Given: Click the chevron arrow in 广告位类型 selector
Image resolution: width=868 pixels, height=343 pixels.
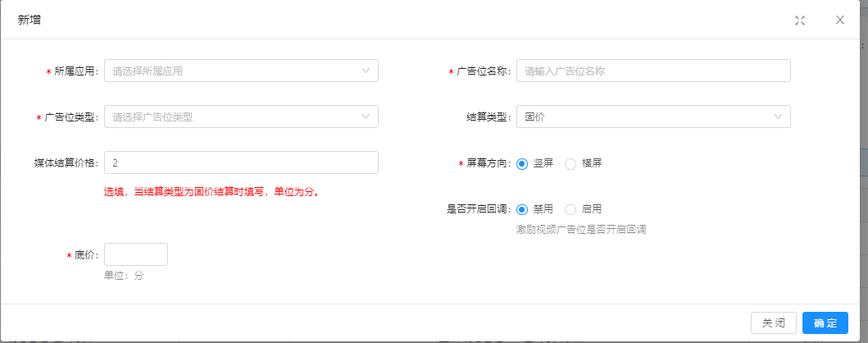Looking at the screenshot, I should (366, 117).
